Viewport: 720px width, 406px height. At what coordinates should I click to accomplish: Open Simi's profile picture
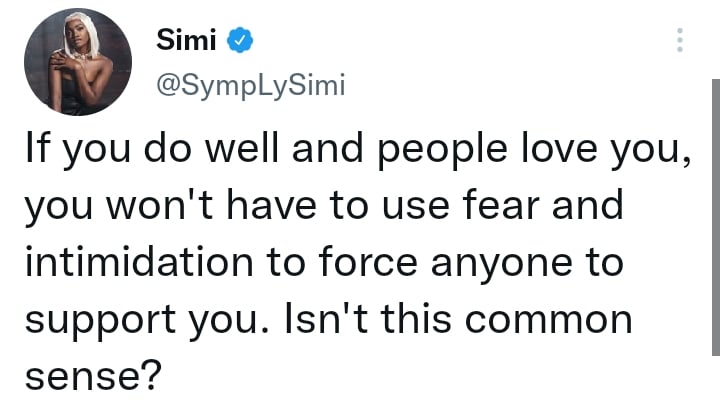click(x=78, y=62)
